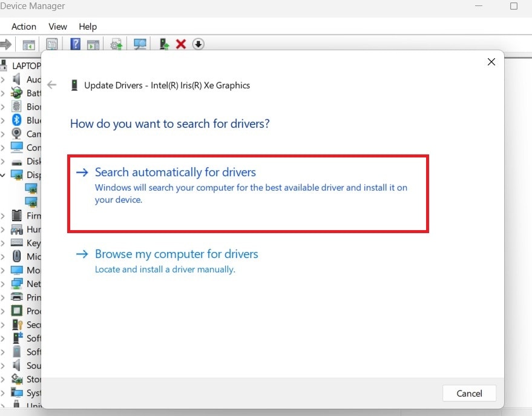Viewport: 532px width, 416px height.
Task: Click the Network adapters icon
Action: pyautogui.click(x=16, y=283)
